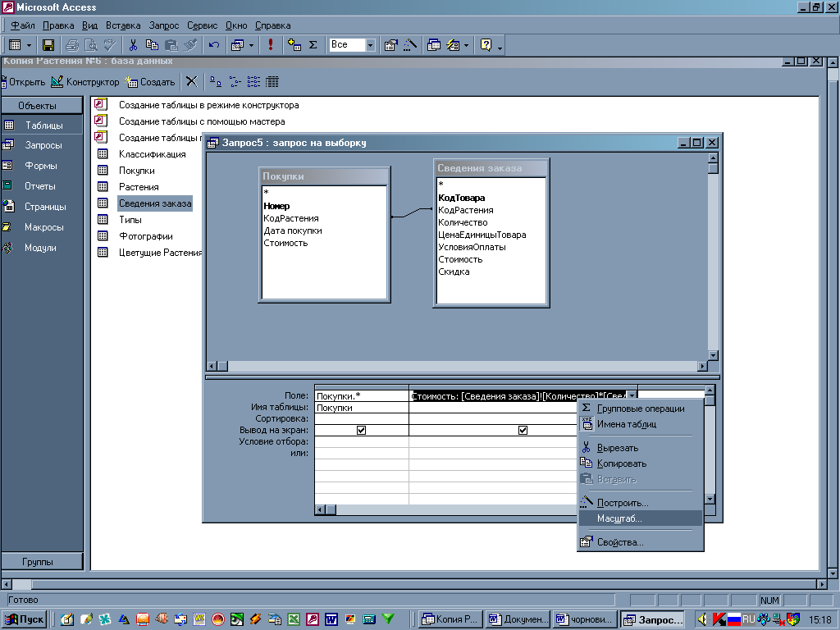Viewport: 840px width, 630px height.
Task: Choose Копировать in context menu
Action: (x=640, y=463)
